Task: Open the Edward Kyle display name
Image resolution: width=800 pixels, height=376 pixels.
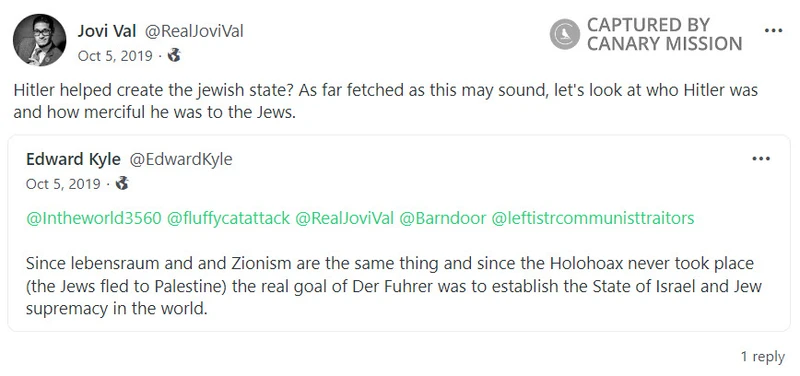Action: coord(73,159)
